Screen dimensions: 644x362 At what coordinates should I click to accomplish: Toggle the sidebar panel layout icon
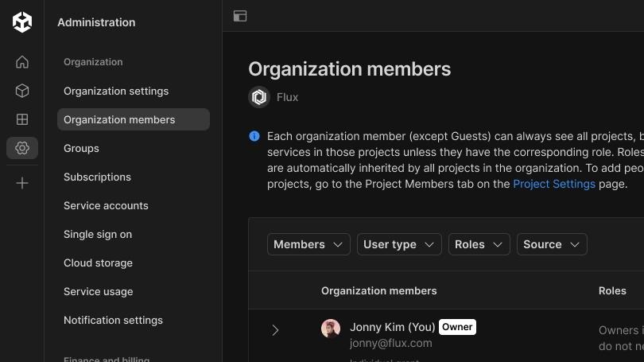(240, 16)
